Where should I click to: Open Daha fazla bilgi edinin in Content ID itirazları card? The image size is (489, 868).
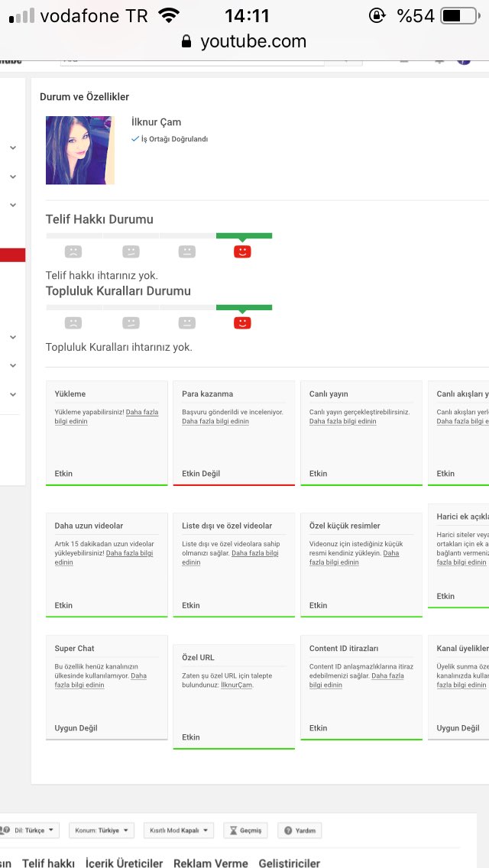click(357, 680)
